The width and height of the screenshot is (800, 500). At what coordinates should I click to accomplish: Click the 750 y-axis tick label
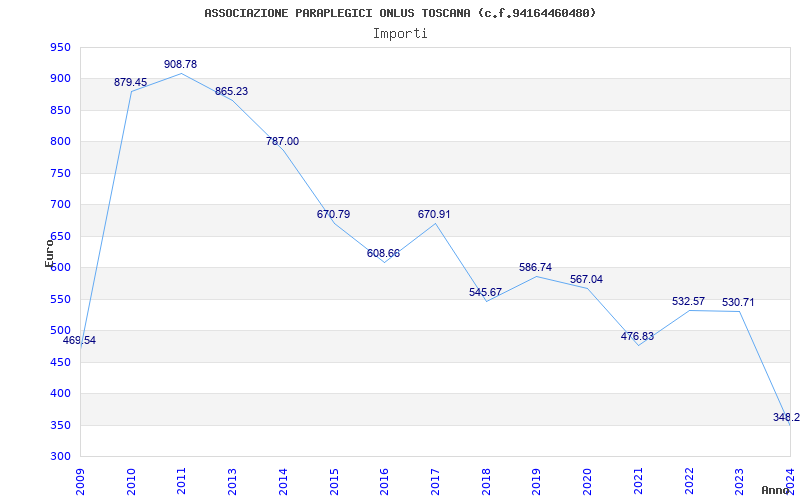60,173
